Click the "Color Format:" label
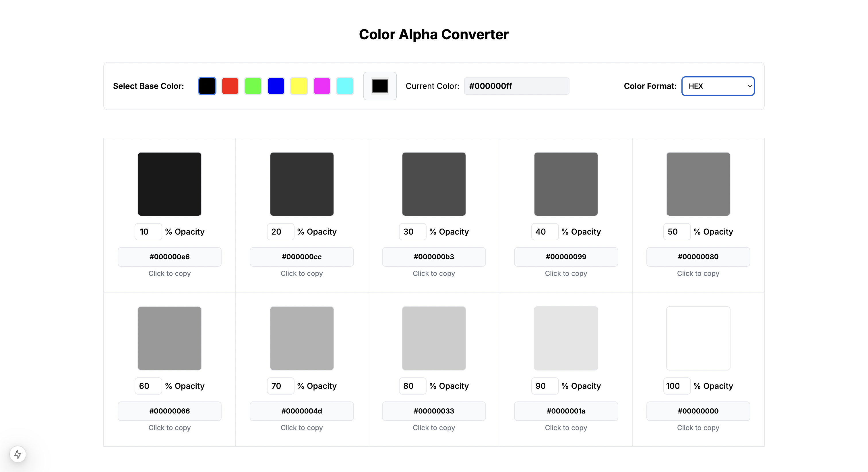Screen dimensions: 868x472 click(x=650, y=86)
